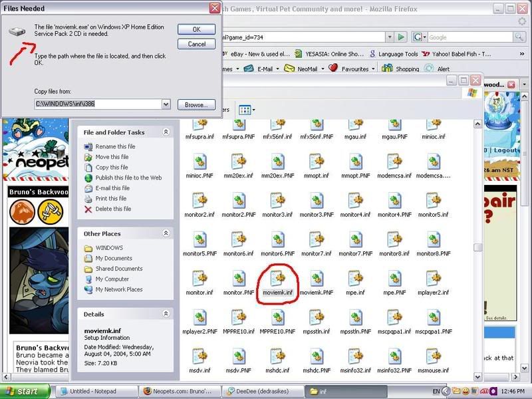Open the Copy files from dropdown

click(166, 104)
